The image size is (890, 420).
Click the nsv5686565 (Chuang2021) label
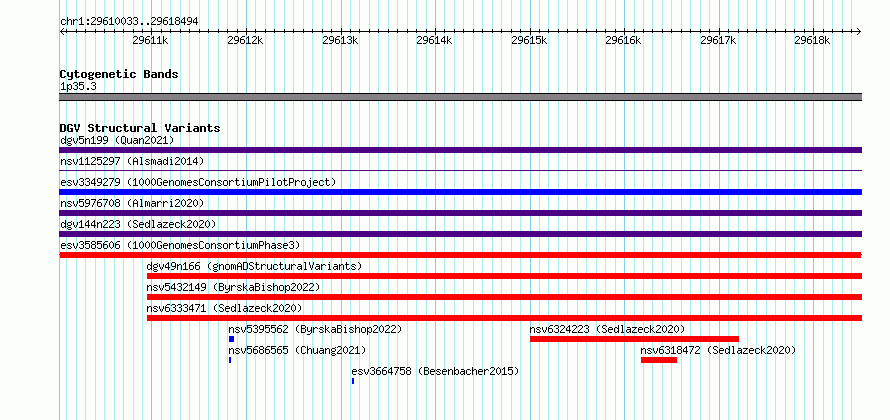[x=297, y=350]
